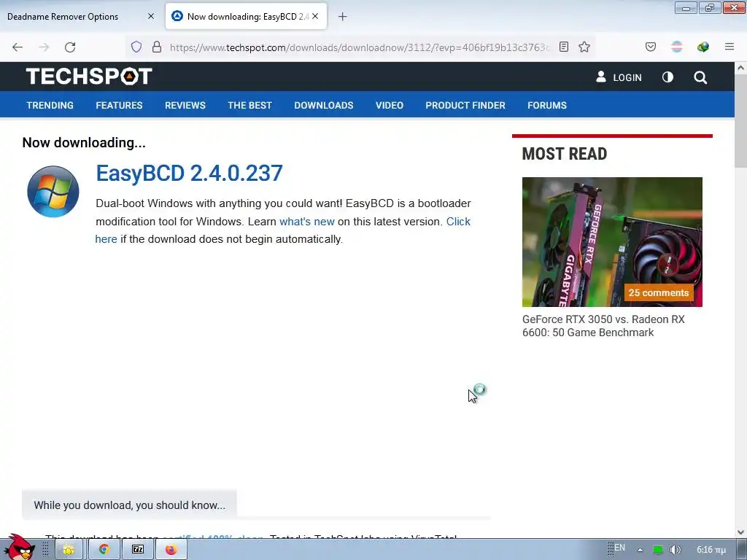
Task: Switch to Deadname Remover Options tab
Action: [63, 17]
